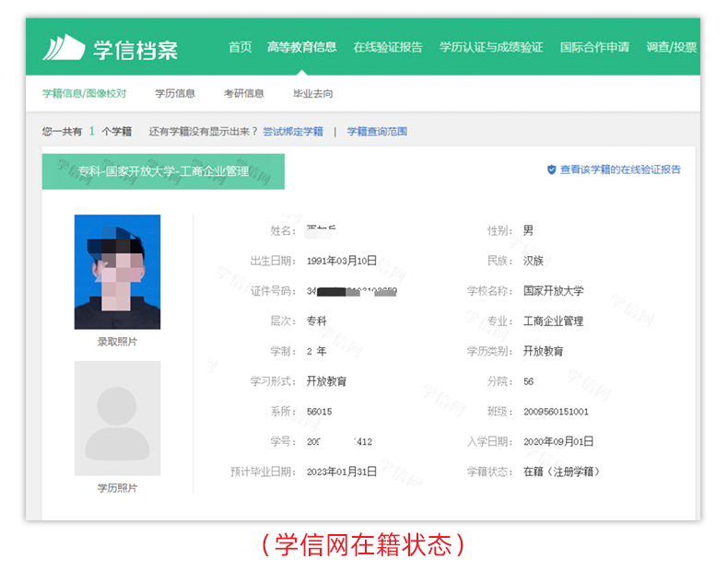Click the 学号 field label

point(283,442)
